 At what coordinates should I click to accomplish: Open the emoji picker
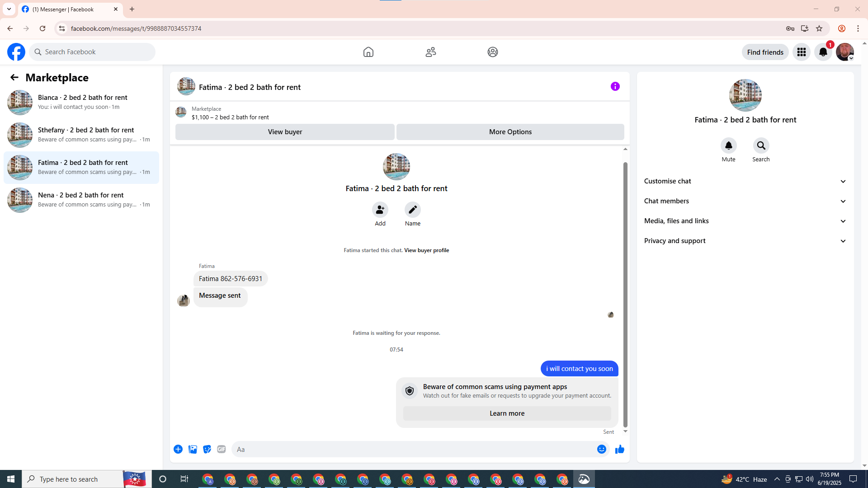[602, 449]
